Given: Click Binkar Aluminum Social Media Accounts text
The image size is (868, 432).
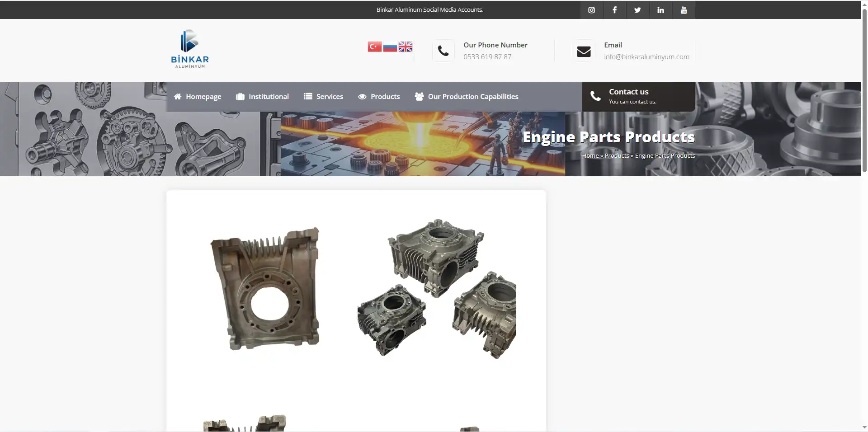Looking at the screenshot, I should coord(430,9).
